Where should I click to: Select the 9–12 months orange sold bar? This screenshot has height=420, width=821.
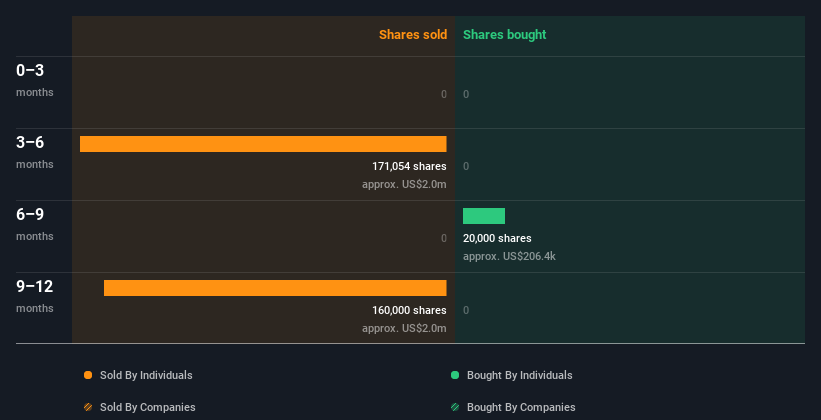(275, 288)
